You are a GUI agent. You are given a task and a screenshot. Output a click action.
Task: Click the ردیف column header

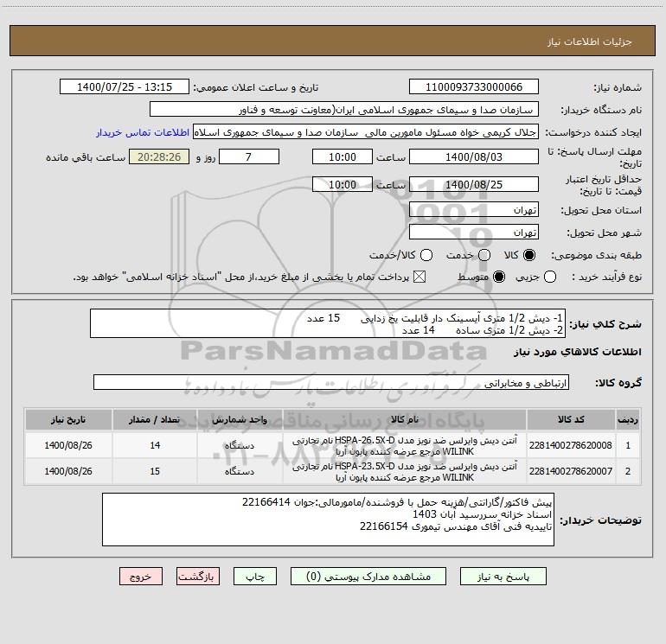click(x=628, y=419)
